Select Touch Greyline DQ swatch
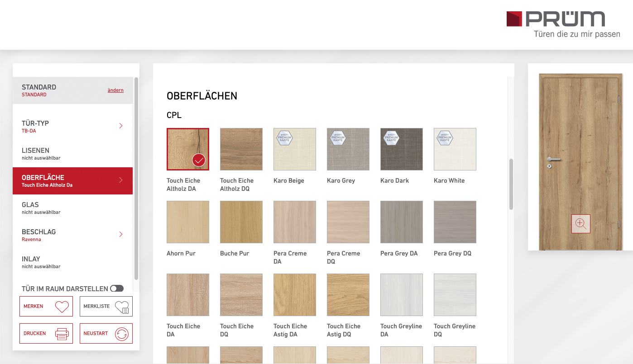The height and width of the screenshot is (364, 633). pos(455,295)
